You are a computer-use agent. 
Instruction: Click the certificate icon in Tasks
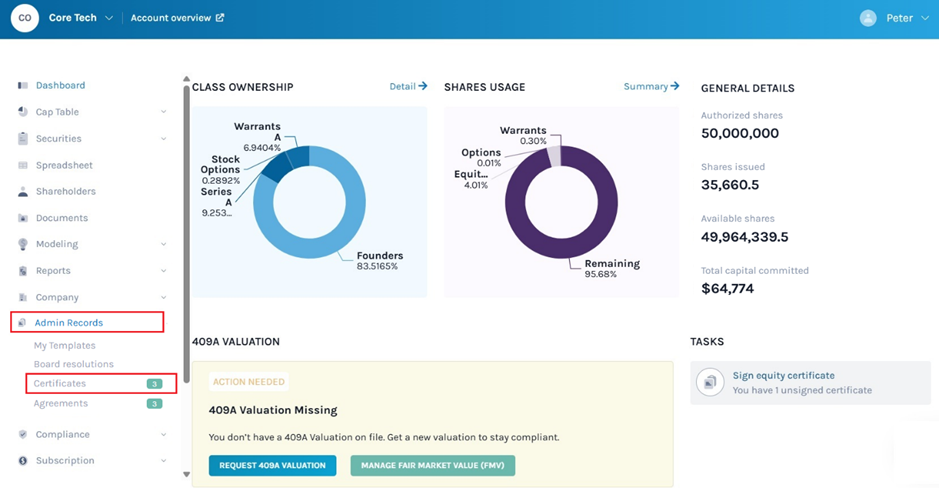[710, 382]
